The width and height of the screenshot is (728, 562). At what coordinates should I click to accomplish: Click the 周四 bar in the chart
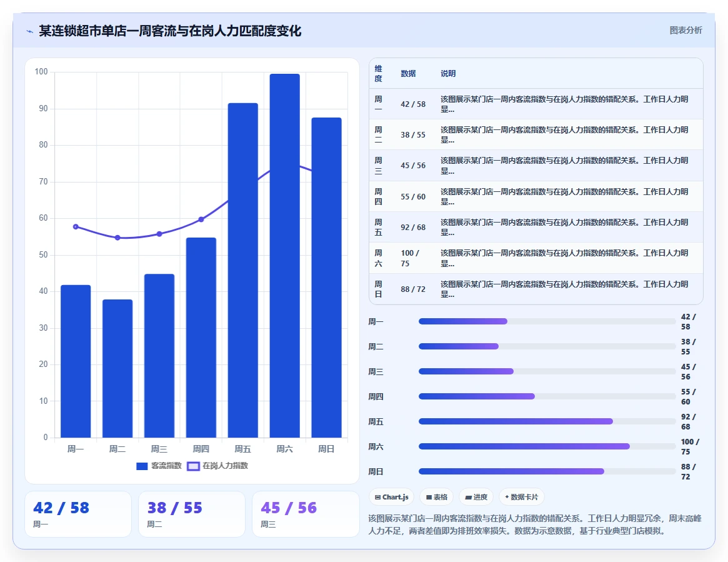[x=201, y=338]
